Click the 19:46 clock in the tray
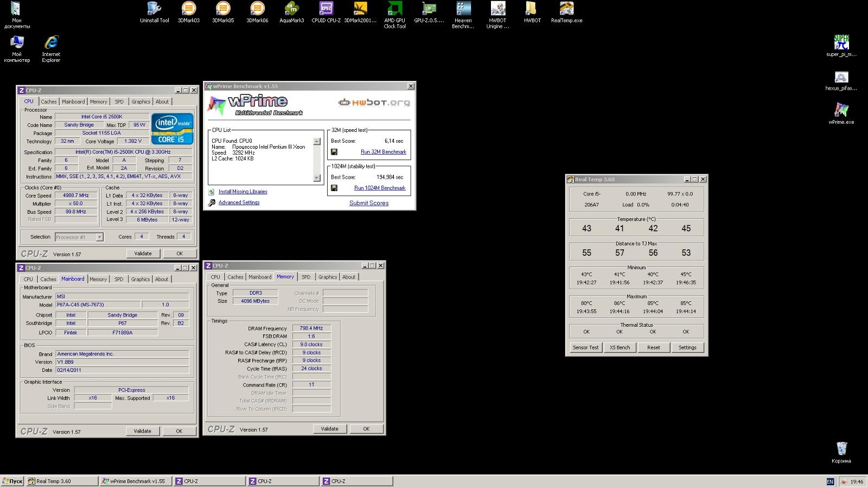This screenshot has width=868, height=488. 857,481
